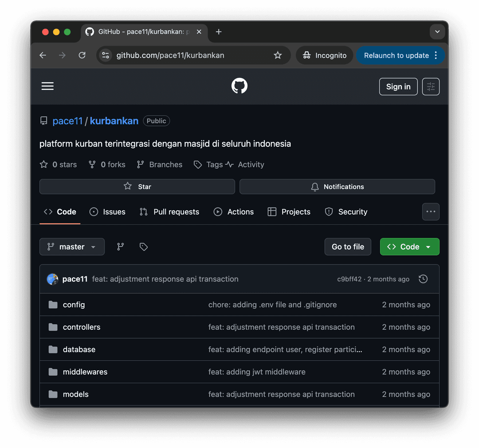Click the Sign in button
Image resolution: width=479 pixels, height=448 pixels.
coord(398,87)
